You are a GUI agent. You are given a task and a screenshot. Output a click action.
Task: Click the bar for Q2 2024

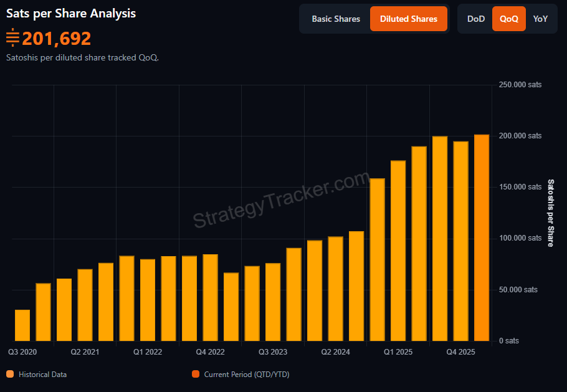pos(336,289)
